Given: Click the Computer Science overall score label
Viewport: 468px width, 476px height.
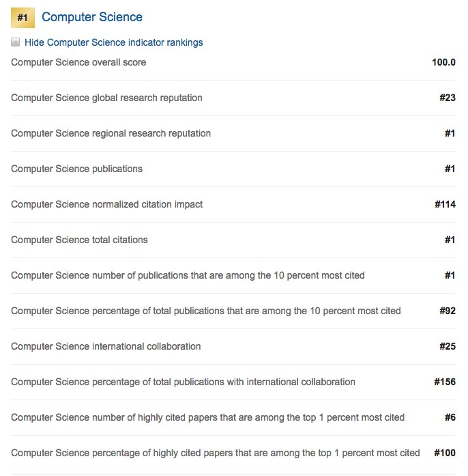Looking at the screenshot, I should coord(78,62).
